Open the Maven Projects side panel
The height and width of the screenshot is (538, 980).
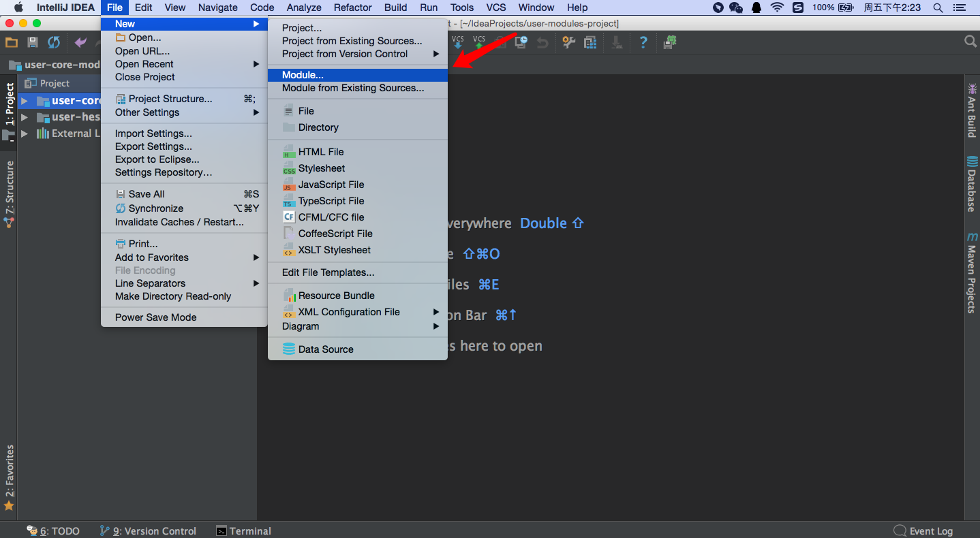coord(972,275)
